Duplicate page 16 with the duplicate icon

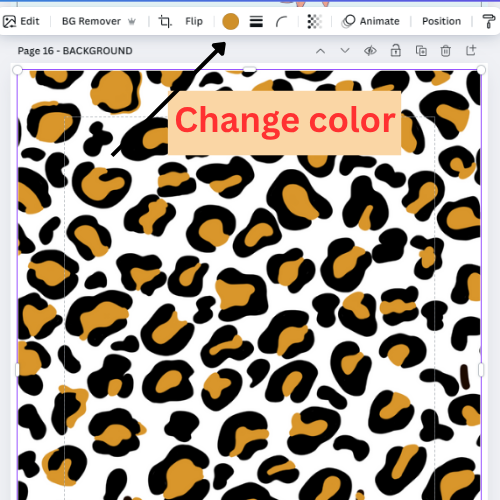(x=421, y=51)
